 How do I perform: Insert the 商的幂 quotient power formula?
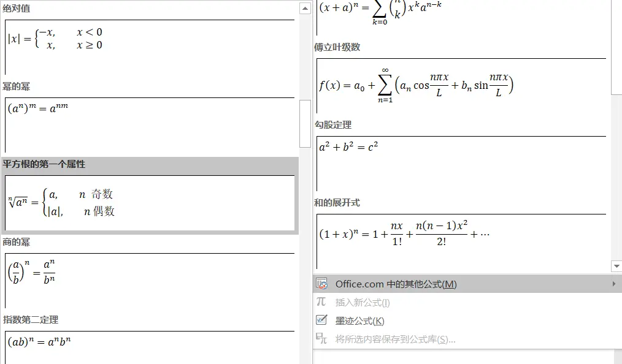(x=150, y=281)
